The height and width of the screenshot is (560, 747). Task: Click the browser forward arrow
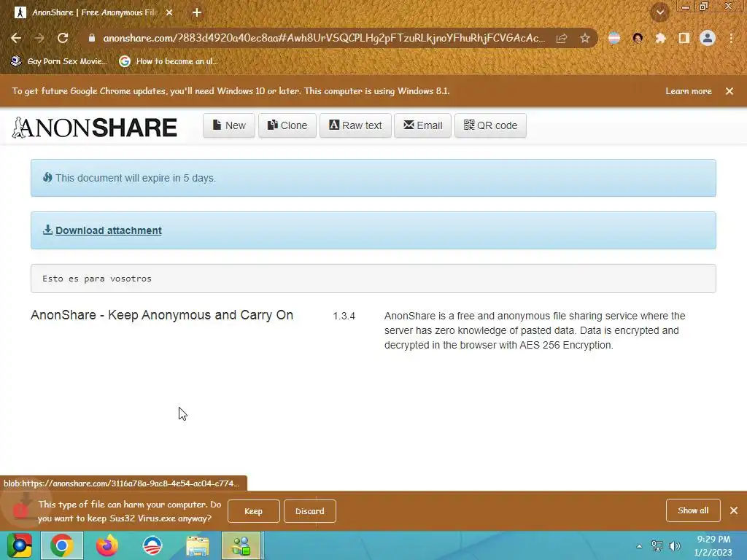point(39,38)
